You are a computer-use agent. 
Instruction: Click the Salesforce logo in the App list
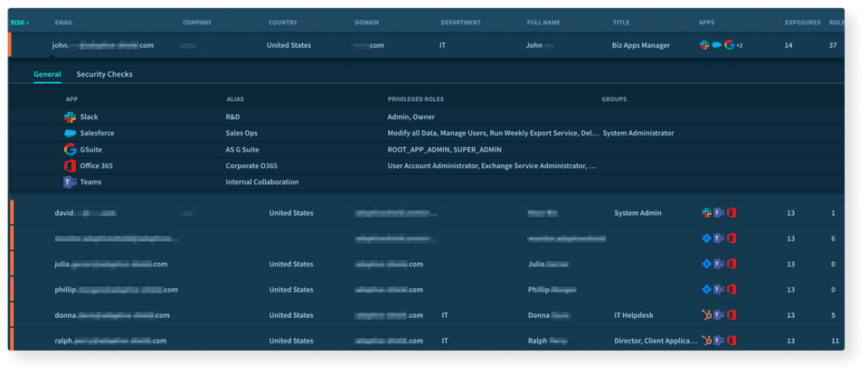click(70, 134)
